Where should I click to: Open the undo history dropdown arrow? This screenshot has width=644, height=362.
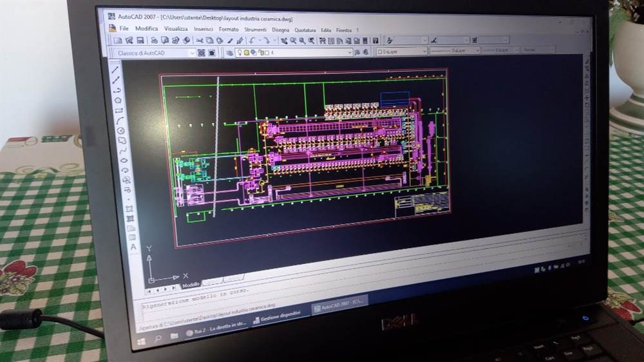[x=260, y=41]
